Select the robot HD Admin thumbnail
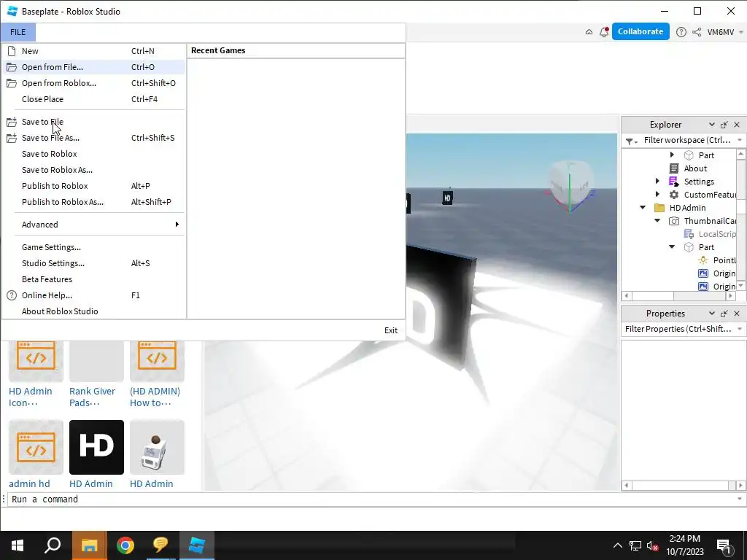Screen dimensions: 747x560 point(157,447)
